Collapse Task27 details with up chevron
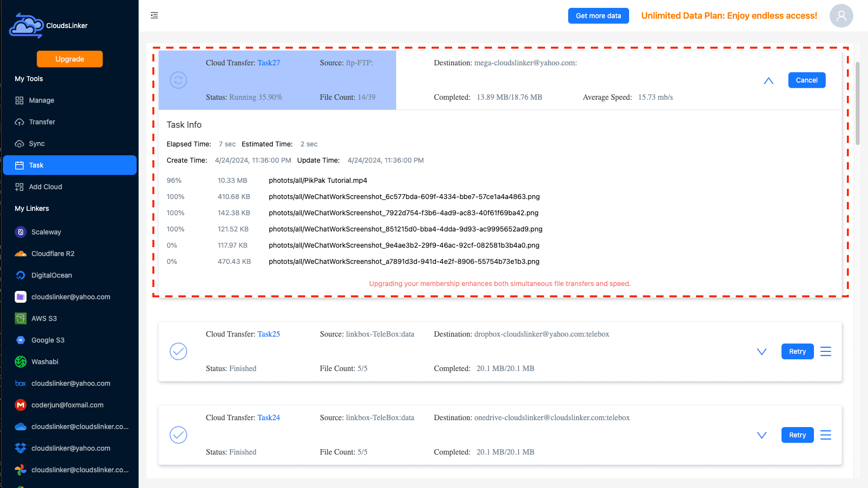The width and height of the screenshot is (868, 488). click(x=769, y=81)
